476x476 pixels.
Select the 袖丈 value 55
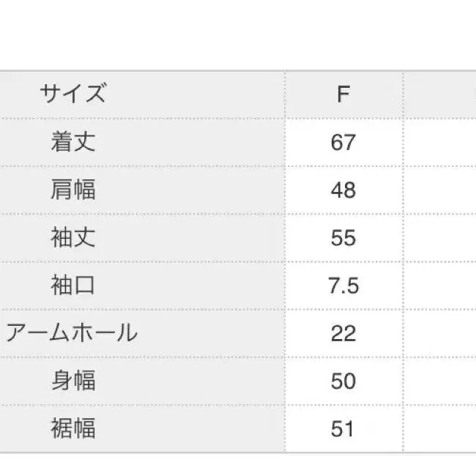pyautogui.click(x=343, y=238)
